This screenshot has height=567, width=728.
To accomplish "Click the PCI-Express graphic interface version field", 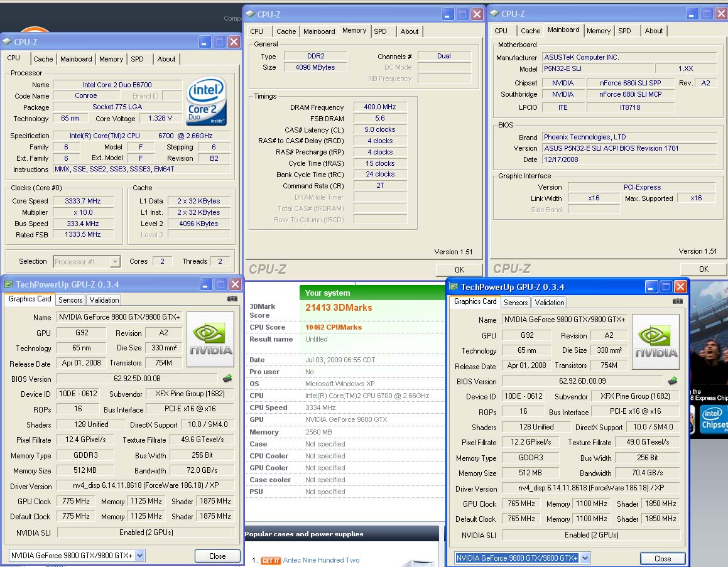I will point(642,187).
